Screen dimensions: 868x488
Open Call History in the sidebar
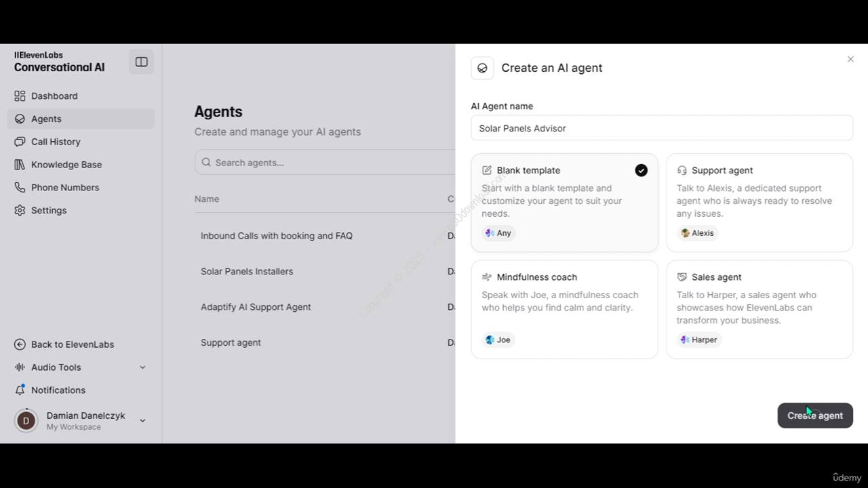coord(81,142)
